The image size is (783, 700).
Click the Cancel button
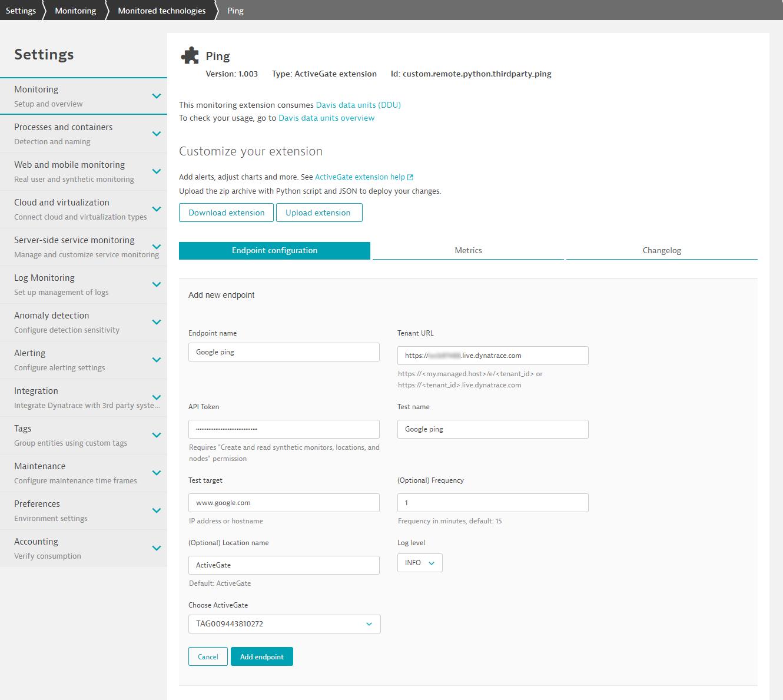click(x=208, y=656)
